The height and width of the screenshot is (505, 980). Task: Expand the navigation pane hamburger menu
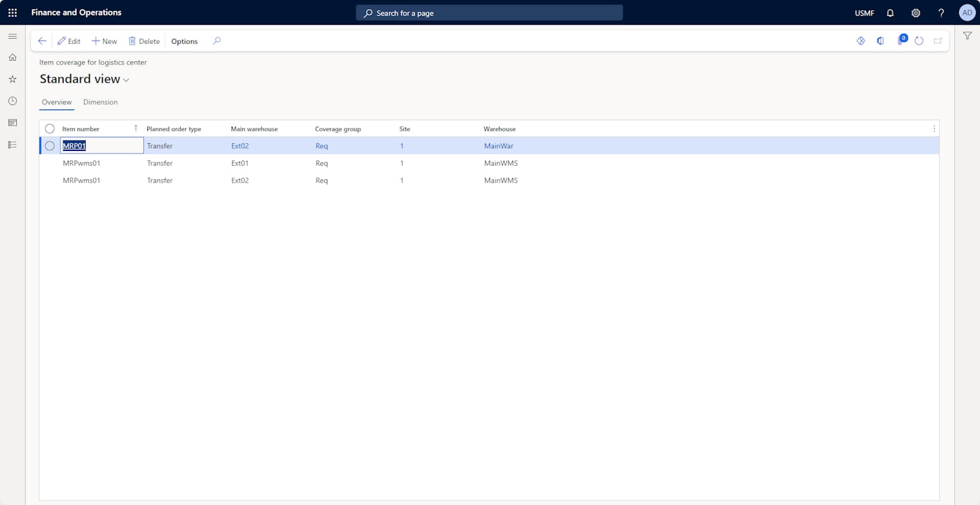[x=12, y=36]
